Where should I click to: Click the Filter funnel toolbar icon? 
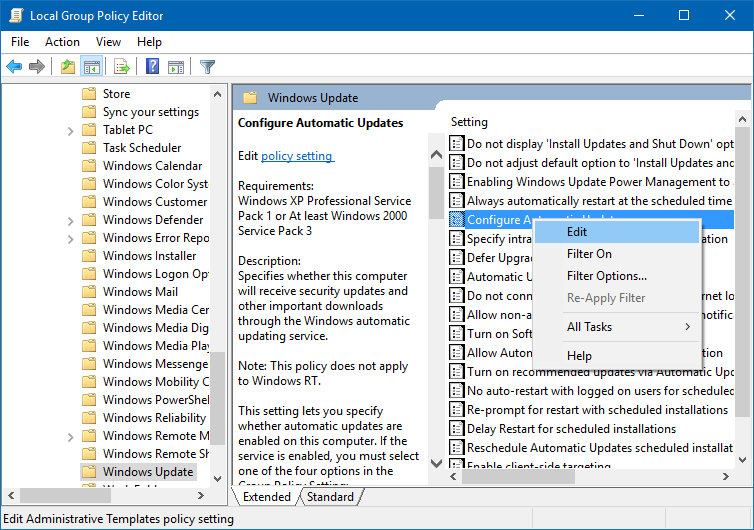coord(207,66)
